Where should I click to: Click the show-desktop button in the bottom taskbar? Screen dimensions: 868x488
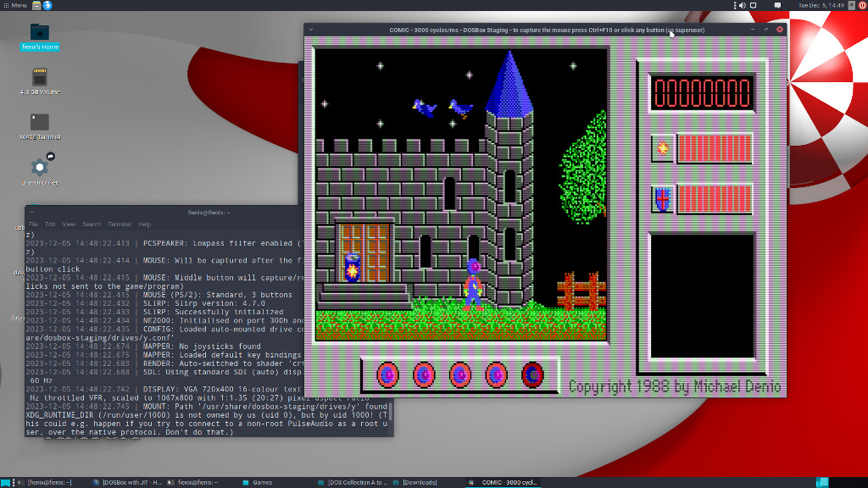[6, 482]
